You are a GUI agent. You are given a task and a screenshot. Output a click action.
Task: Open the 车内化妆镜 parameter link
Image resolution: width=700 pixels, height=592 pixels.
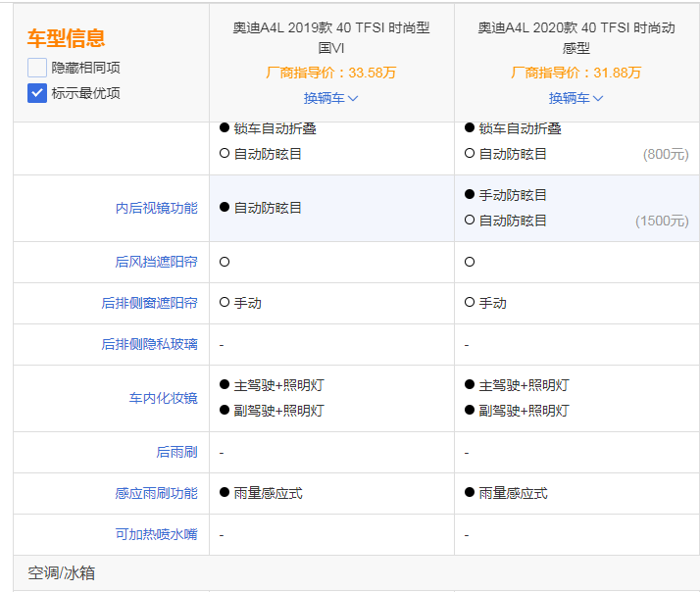coord(164,398)
